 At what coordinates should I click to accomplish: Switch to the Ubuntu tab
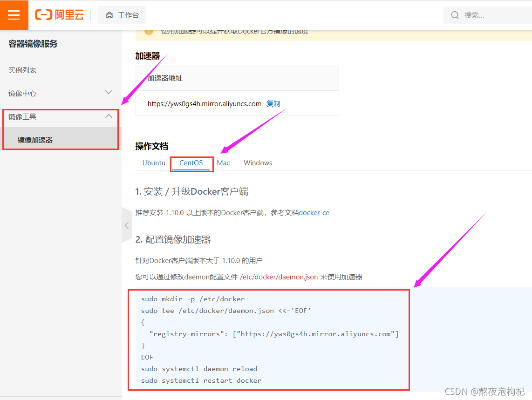coord(154,163)
